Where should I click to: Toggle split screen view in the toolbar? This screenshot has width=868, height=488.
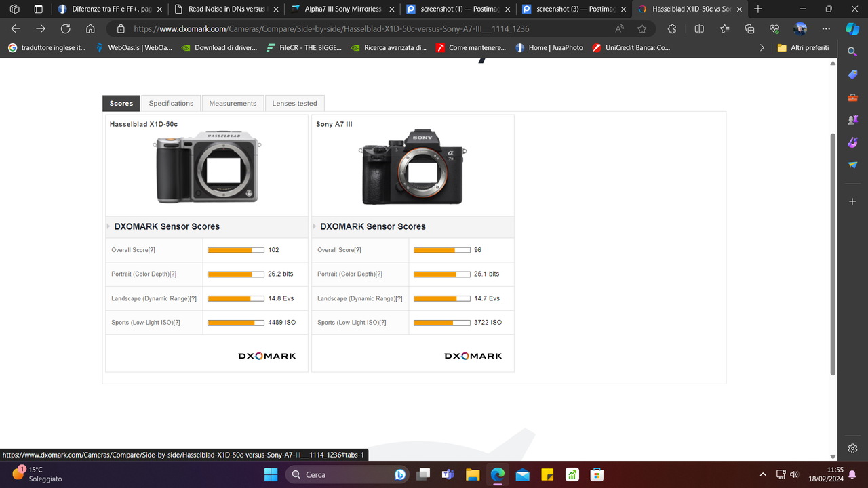click(699, 28)
